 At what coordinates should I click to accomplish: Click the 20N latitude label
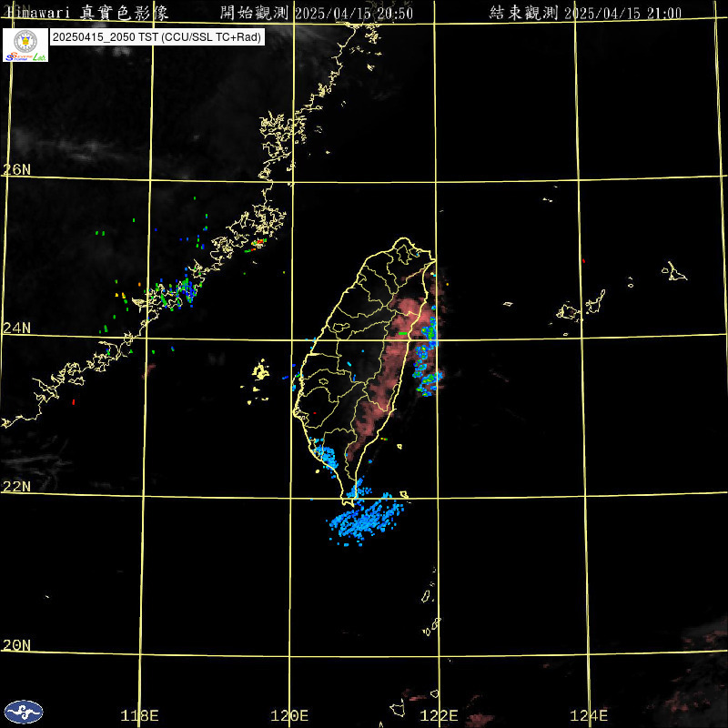[x=16, y=645]
